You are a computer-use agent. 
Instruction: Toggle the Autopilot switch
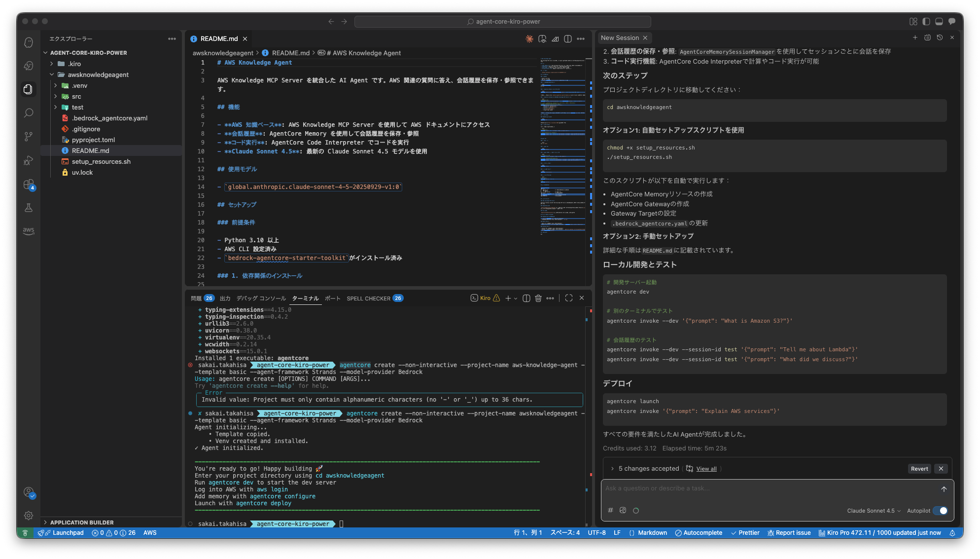tap(941, 511)
